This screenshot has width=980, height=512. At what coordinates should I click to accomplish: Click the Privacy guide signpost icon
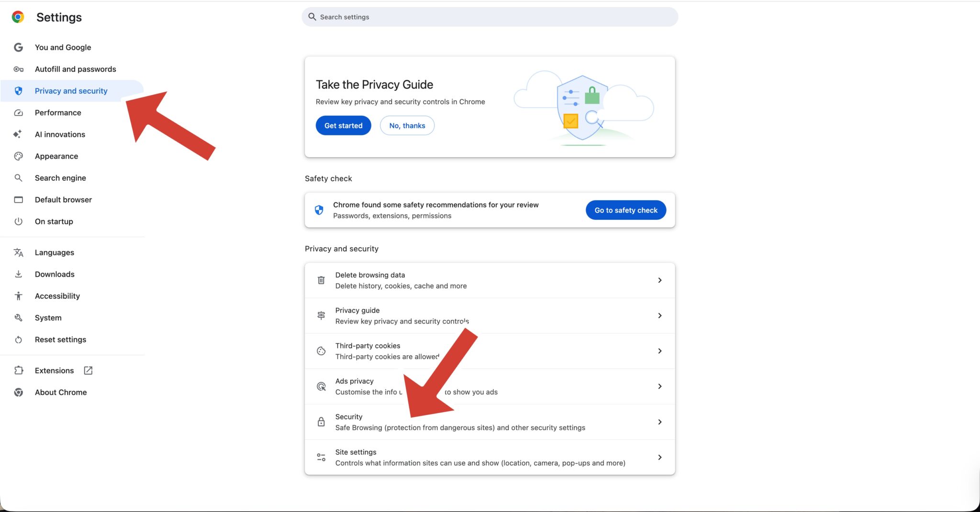pyautogui.click(x=321, y=316)
